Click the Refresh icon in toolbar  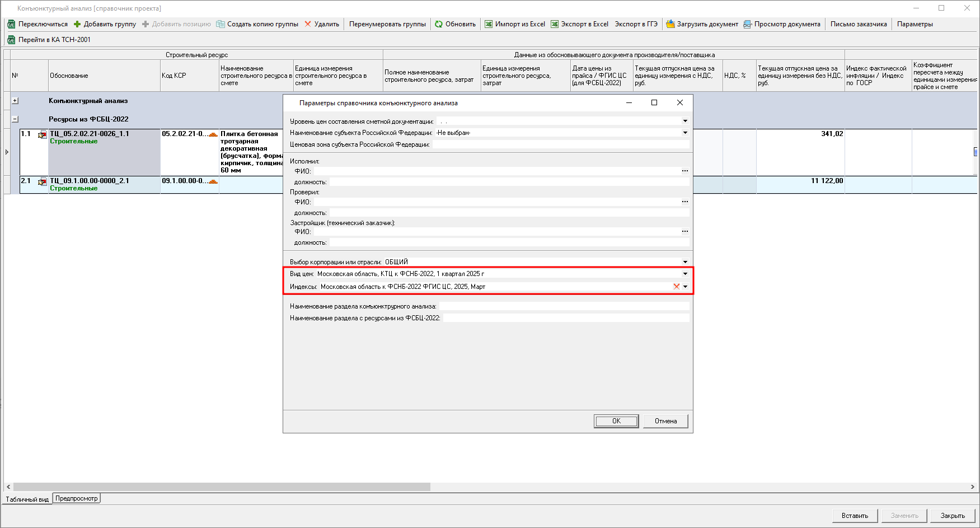[x=439, y=24]
